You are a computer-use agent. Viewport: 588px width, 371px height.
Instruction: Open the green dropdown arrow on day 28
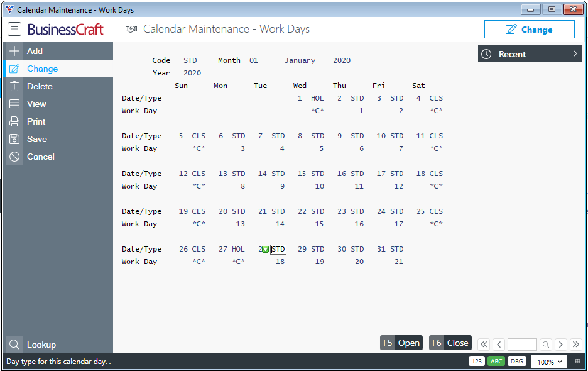pos(265,250)
